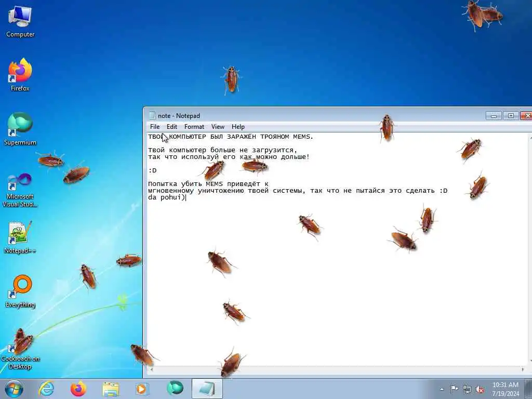Image resolution: width=532 pixels, height=399 pixels.
Task: Click the horizontal scrollbar right arrow in Notepad
Action: [522, 369]
